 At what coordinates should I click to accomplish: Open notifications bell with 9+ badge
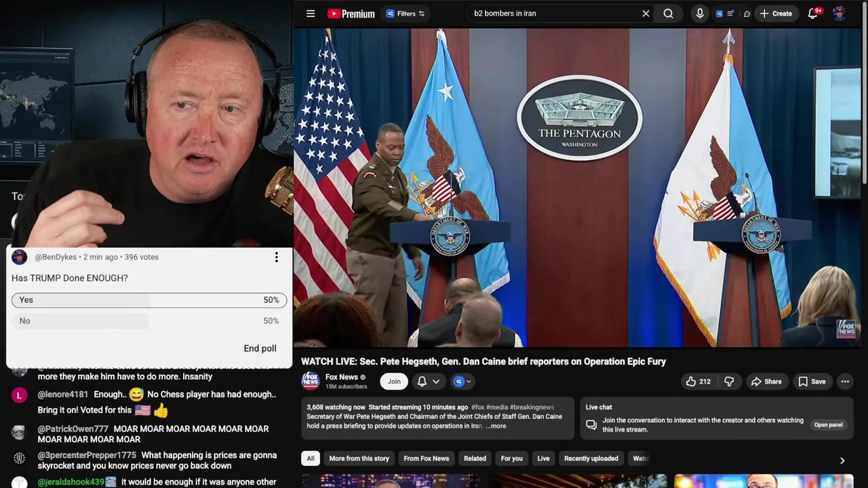(x=813, y=14)
